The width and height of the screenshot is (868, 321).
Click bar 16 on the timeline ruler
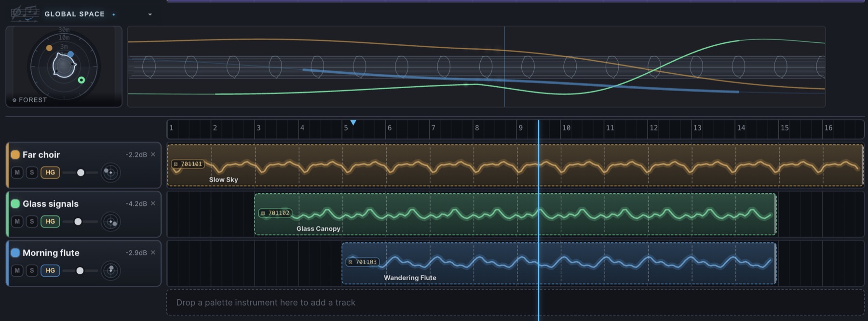pos(828,128)
